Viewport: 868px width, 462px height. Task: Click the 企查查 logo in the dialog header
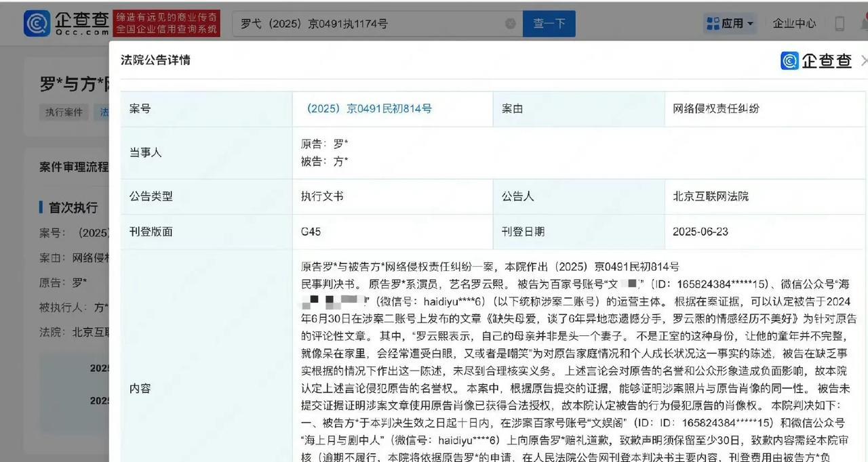click(x=816, y=60)
